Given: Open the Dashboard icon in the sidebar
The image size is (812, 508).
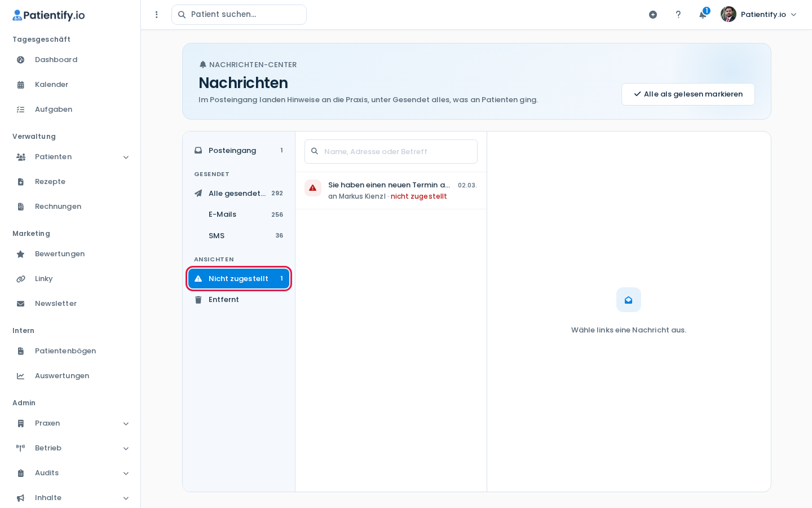Looking at the screenshot, I should (x=21, y=60).
